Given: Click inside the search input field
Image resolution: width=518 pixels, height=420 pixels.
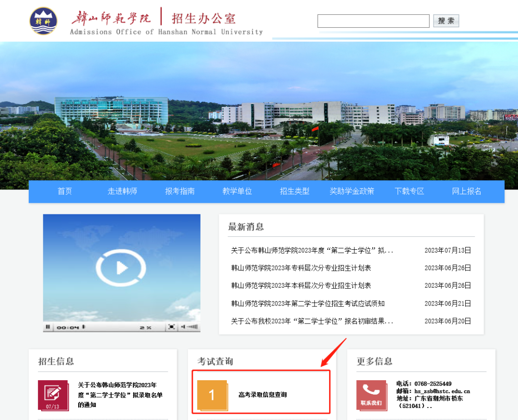Looking at the screenshot, I should click(373, 21).
